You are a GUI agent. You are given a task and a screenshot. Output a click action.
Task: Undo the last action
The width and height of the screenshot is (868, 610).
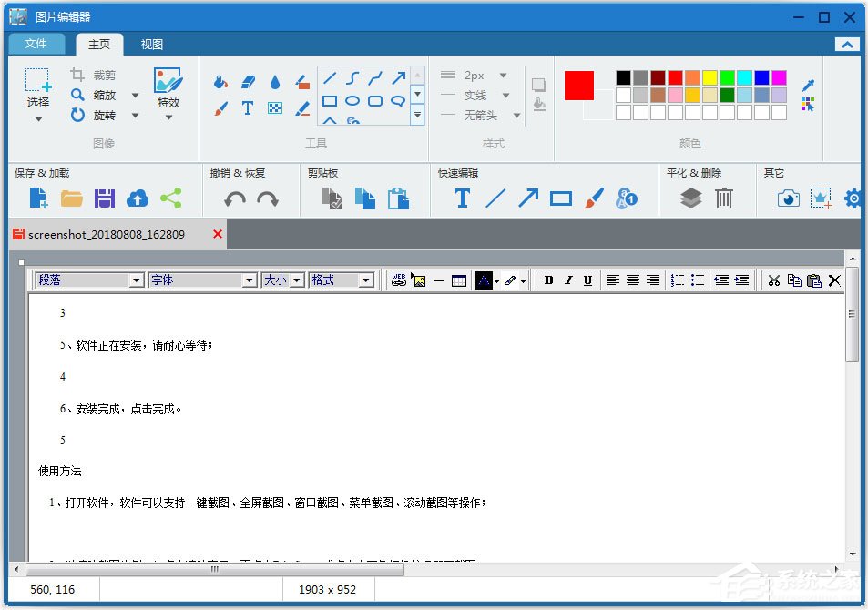(235, 198)
